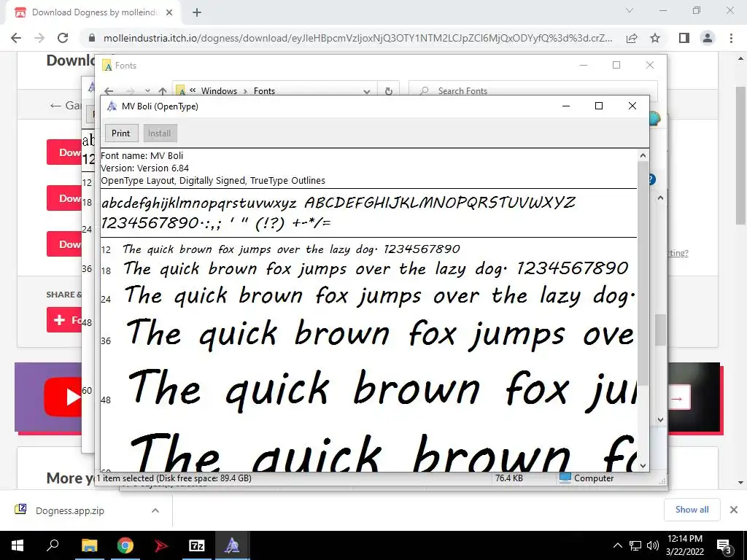Viewport: 747px width, 560px height.
Task: Bookmark this page with star icon
Action: point(655,38)
